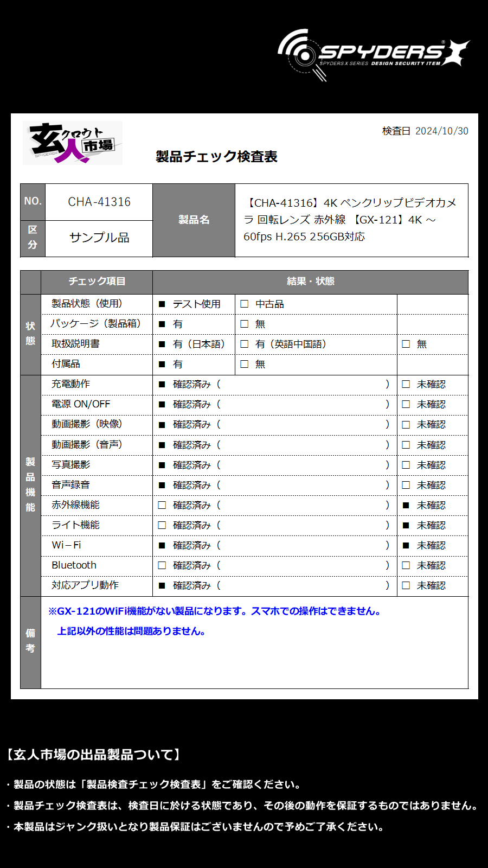Toggle 未確認 checkbox for Wi-Fi

406,546
